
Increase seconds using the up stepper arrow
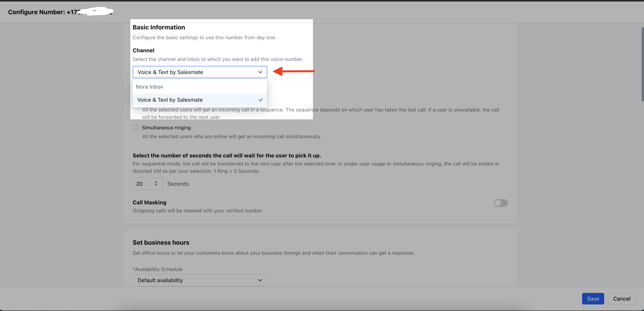coord(156,182)
